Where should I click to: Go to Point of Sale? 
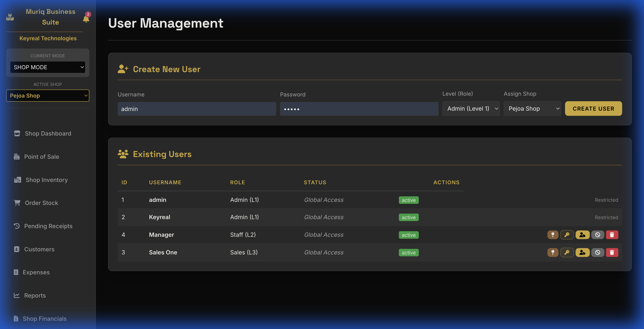click(x=42, y=157)
